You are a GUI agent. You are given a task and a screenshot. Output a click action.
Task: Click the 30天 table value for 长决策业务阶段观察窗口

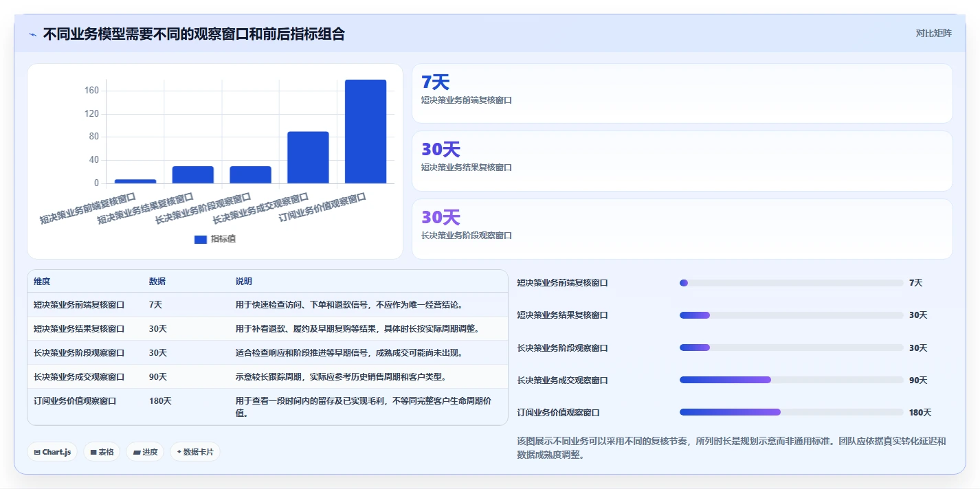(158, 353)
